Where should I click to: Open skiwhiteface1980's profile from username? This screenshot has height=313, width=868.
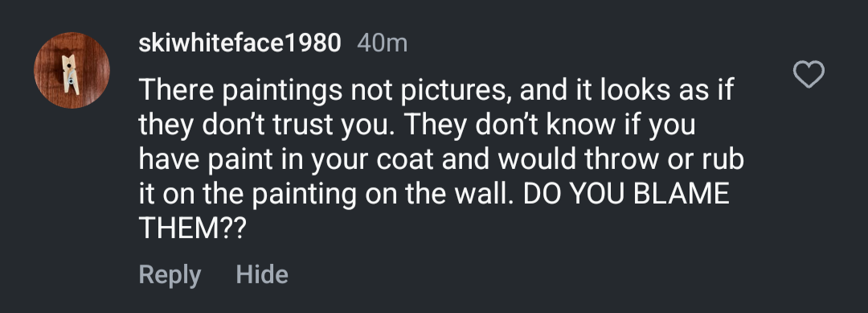click(x=240, y=43)
